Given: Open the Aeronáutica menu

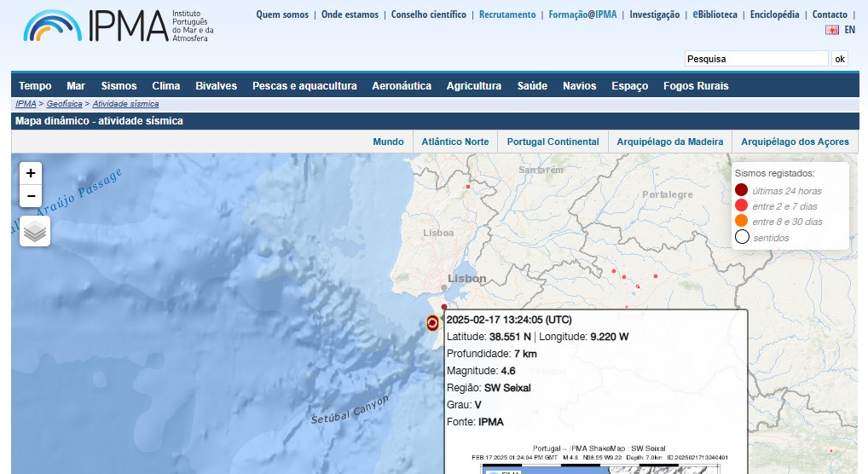Looking at the screenshot, I should pos(402,86).
